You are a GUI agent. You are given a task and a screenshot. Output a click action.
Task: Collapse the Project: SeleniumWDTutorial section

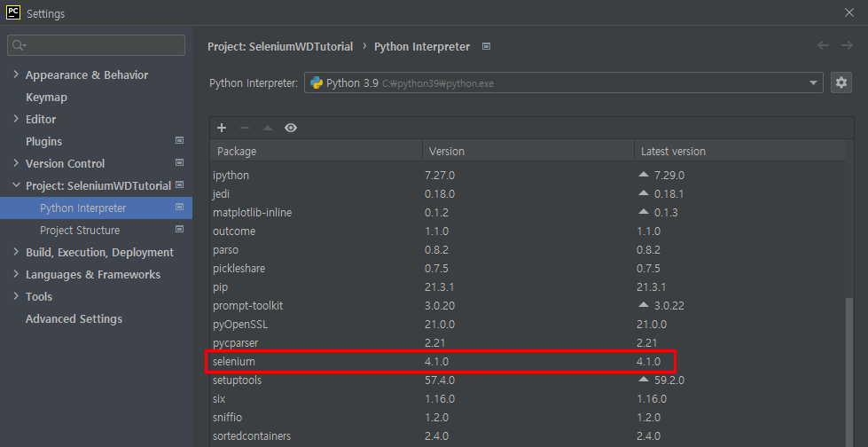coord(15,185)
